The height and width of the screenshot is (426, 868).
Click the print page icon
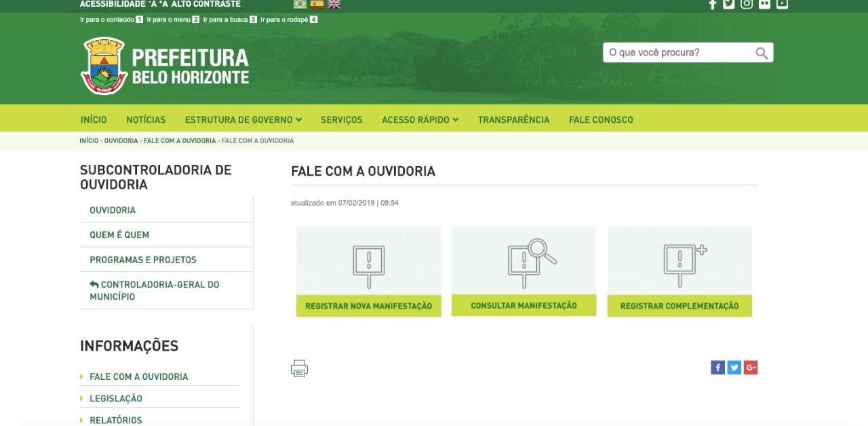pyautogui.click(x=299, y=368)
